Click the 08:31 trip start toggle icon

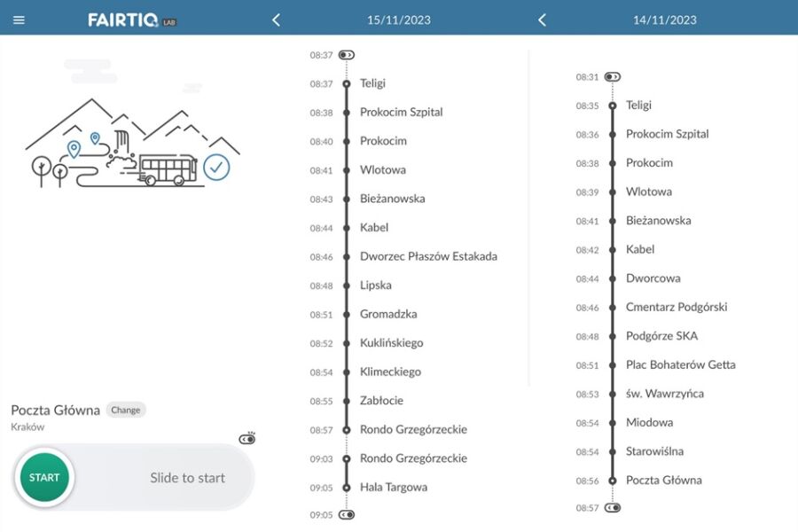pyautogui.click(x=613, y=77)
